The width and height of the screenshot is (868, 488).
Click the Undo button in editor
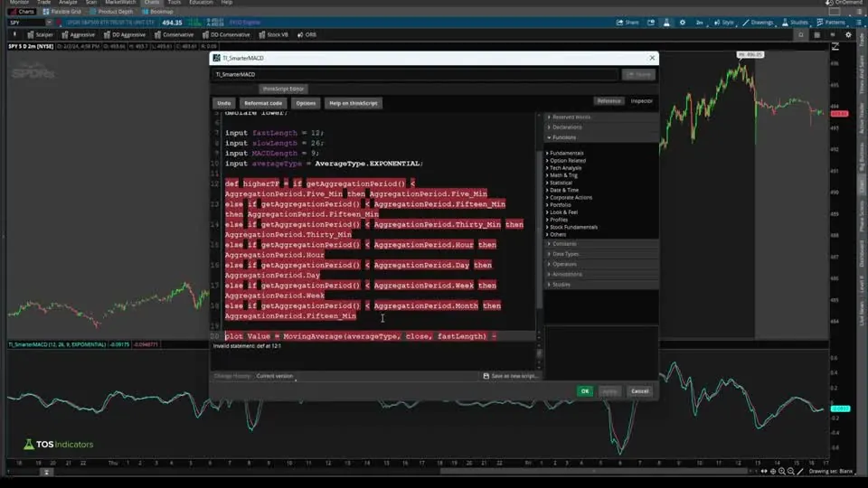pyautogui.click(x=223, y=103)
